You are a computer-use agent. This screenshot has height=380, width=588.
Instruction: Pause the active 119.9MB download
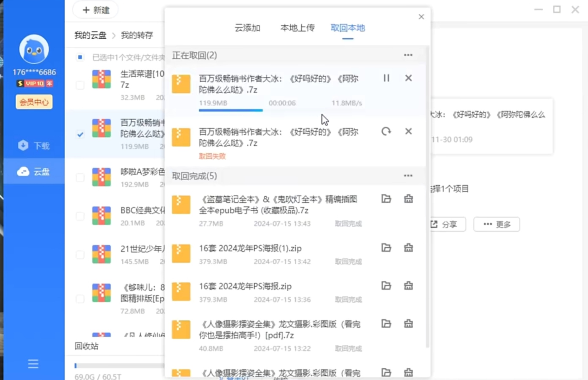(386, 78)
